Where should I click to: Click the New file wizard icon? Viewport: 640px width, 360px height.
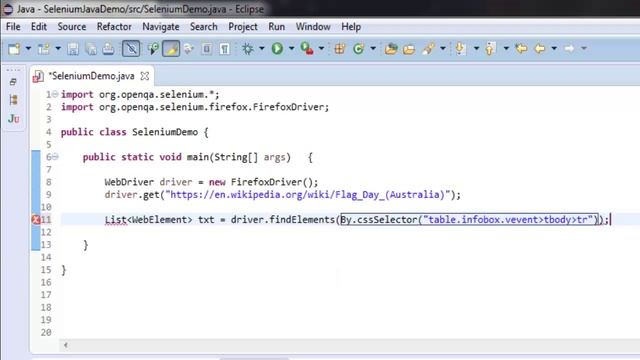click(x=14, y=49)
